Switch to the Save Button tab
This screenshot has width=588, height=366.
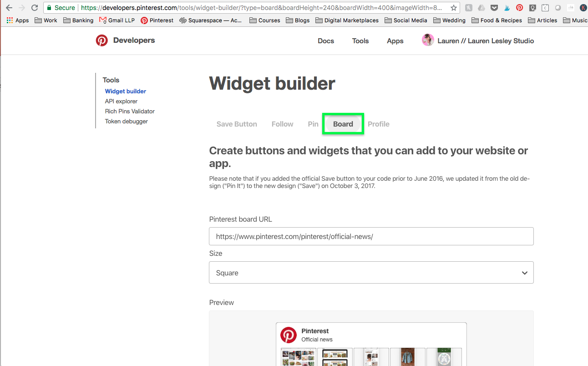click(x=237, y=124)
